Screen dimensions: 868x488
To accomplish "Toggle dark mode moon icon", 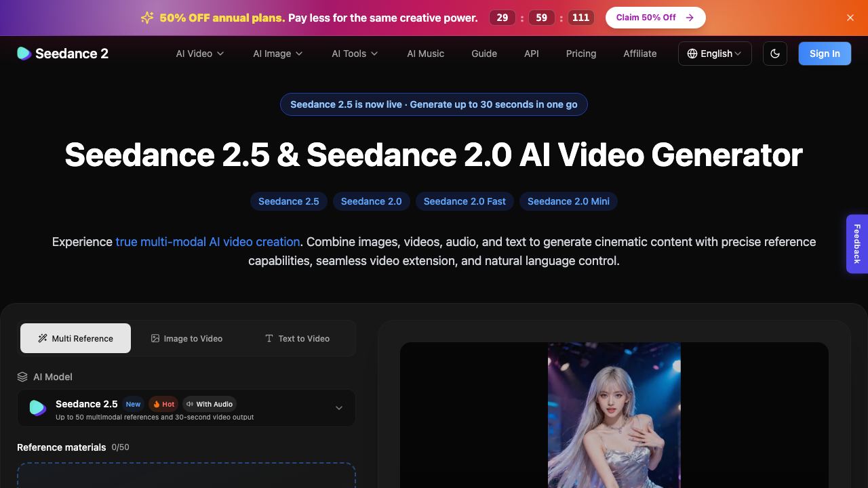I will coord(775,54).
